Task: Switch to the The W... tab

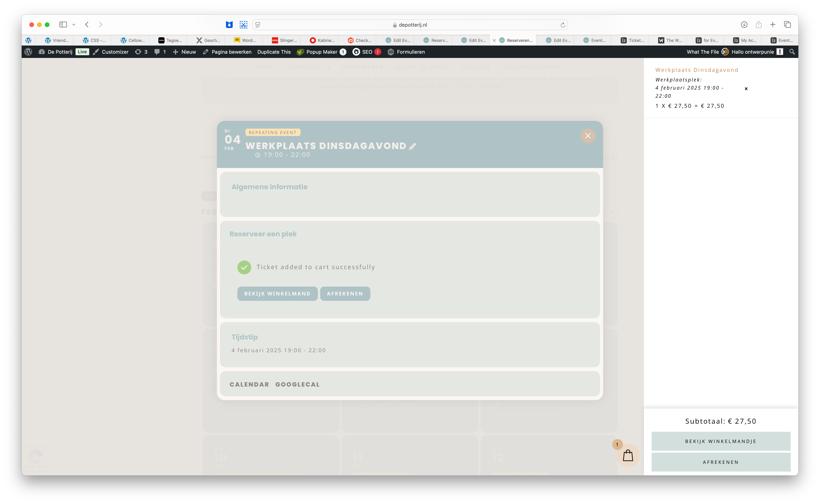Action: click(670, 40)
